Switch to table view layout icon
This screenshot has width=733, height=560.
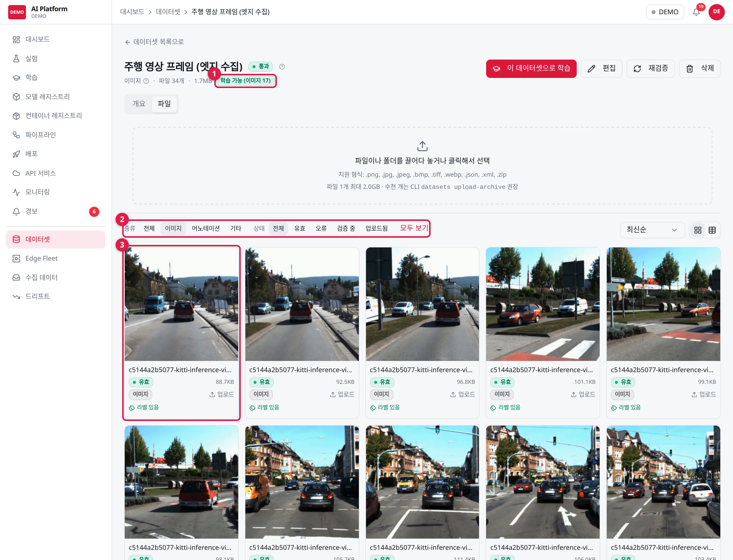pos(712,230)
